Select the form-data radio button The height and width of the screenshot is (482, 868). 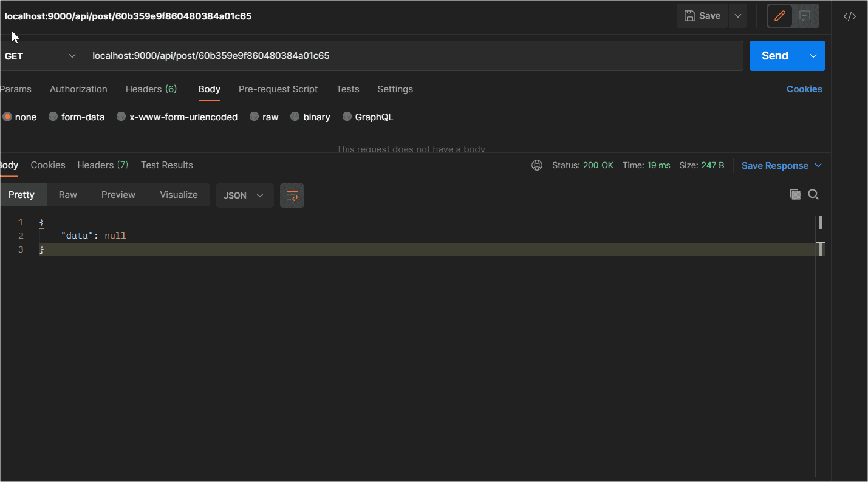[53, 117]
